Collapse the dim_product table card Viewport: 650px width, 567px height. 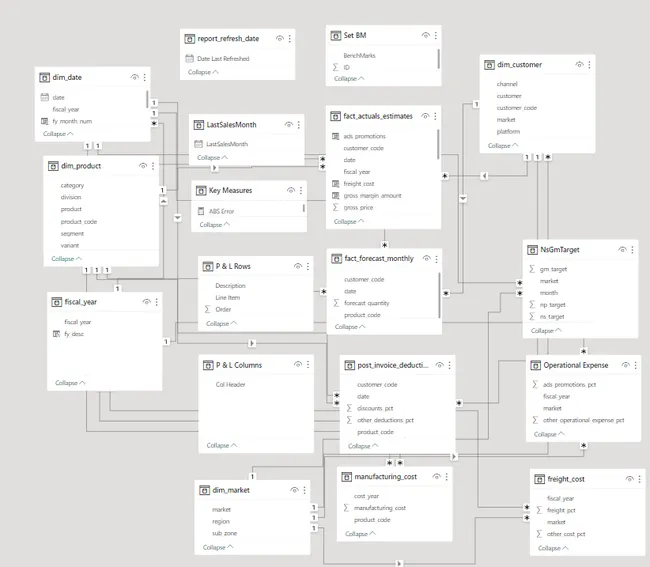(66, 259)
